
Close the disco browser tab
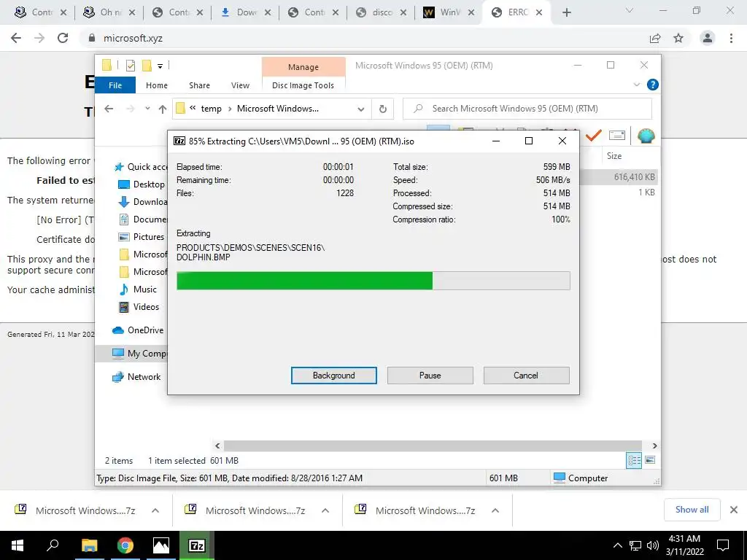coord(403,12)
